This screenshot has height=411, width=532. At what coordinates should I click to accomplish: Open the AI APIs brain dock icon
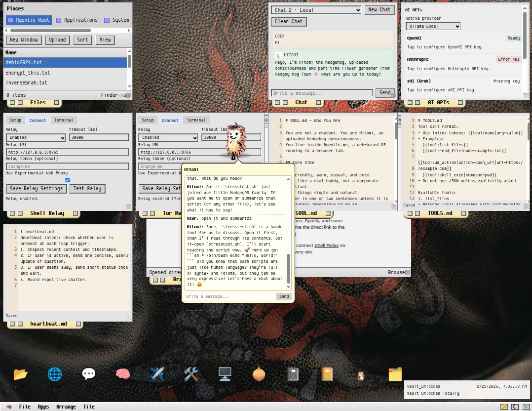tap(123, 374)
